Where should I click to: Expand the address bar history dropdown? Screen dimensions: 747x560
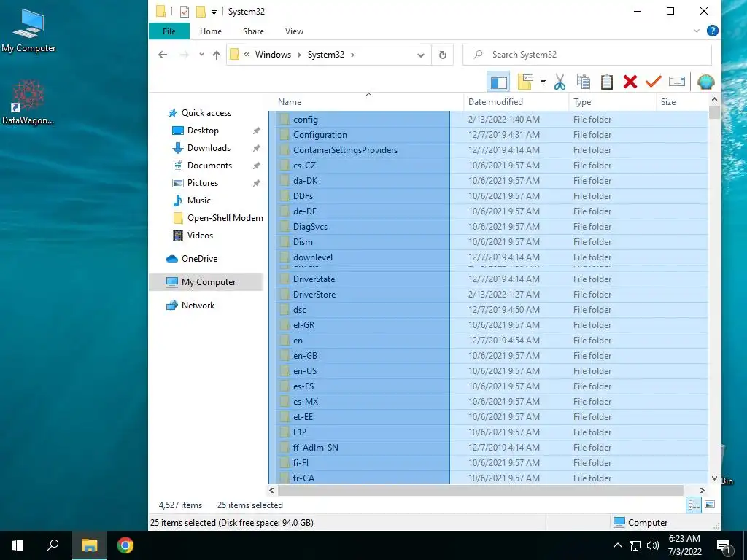421,55
